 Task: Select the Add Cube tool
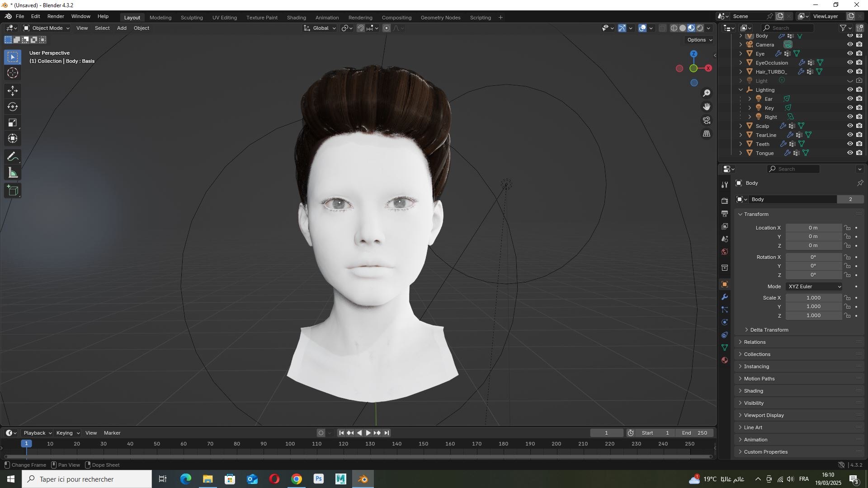(x=13, y=191)
